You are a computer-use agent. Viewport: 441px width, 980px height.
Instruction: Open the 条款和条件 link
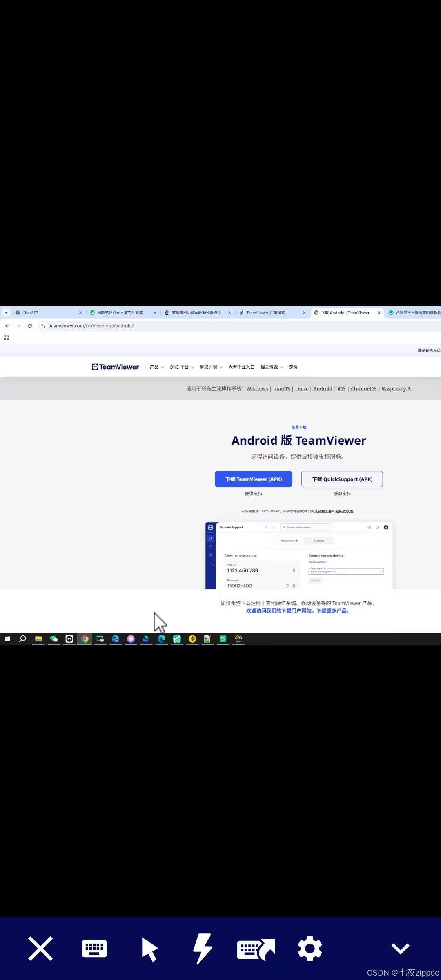click(x=323, y=511)
